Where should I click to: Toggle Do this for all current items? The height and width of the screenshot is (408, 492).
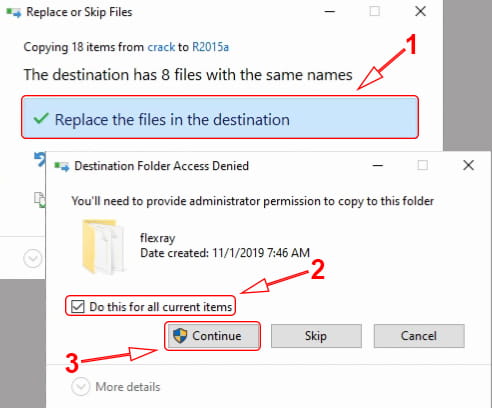[77, 306]
